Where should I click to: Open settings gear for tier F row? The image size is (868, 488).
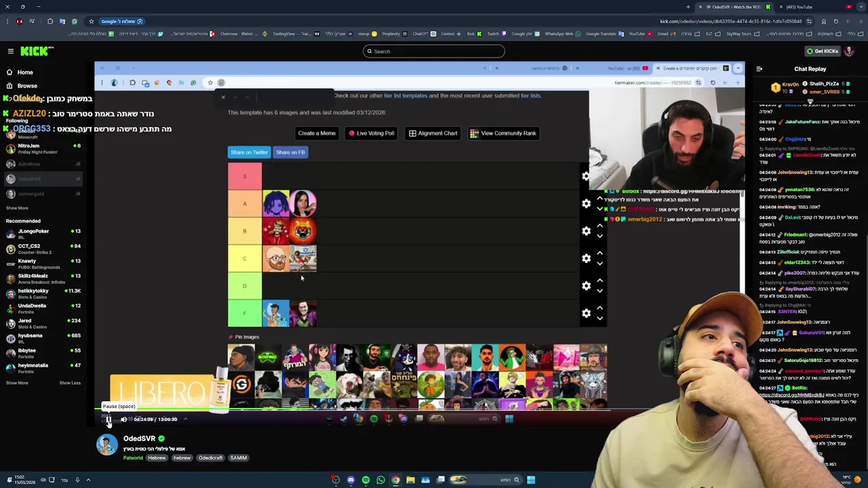[586, 314]
